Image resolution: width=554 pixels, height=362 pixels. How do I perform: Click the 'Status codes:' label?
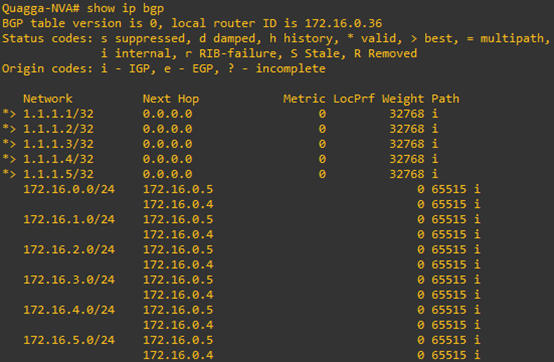pyautogui.click(x=48, y=38)
